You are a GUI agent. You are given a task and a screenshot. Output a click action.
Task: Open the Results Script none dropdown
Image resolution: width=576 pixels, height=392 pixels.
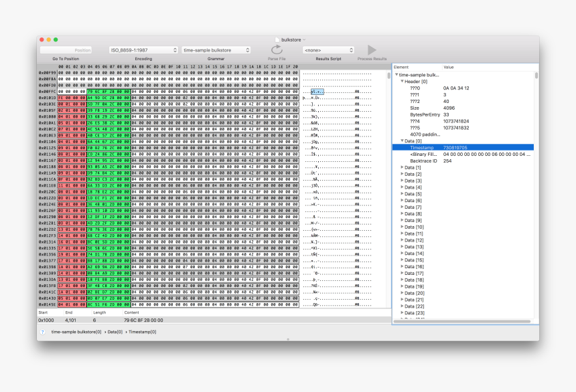pos(328,50)
